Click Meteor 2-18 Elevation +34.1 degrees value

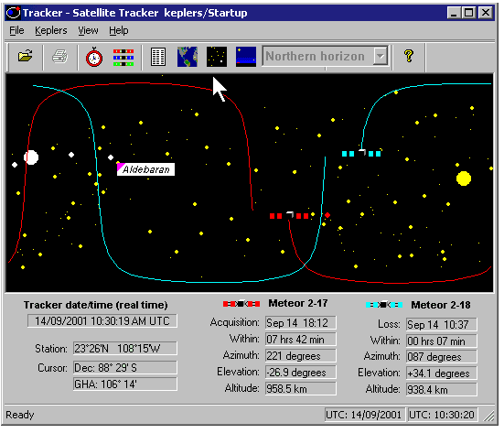tap(441, 373)
